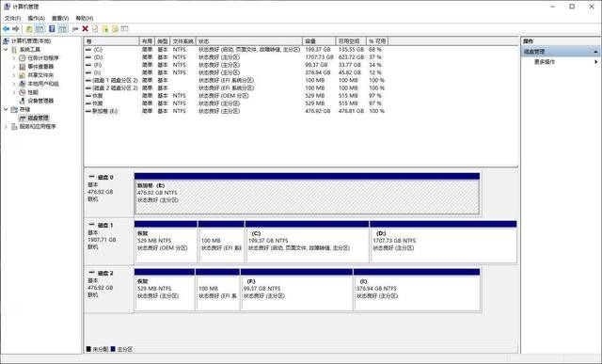This screenshot has height=364, width=602.
Task: Select the 新加卷 (E:) partition on Disk 0
Action: 307,197
